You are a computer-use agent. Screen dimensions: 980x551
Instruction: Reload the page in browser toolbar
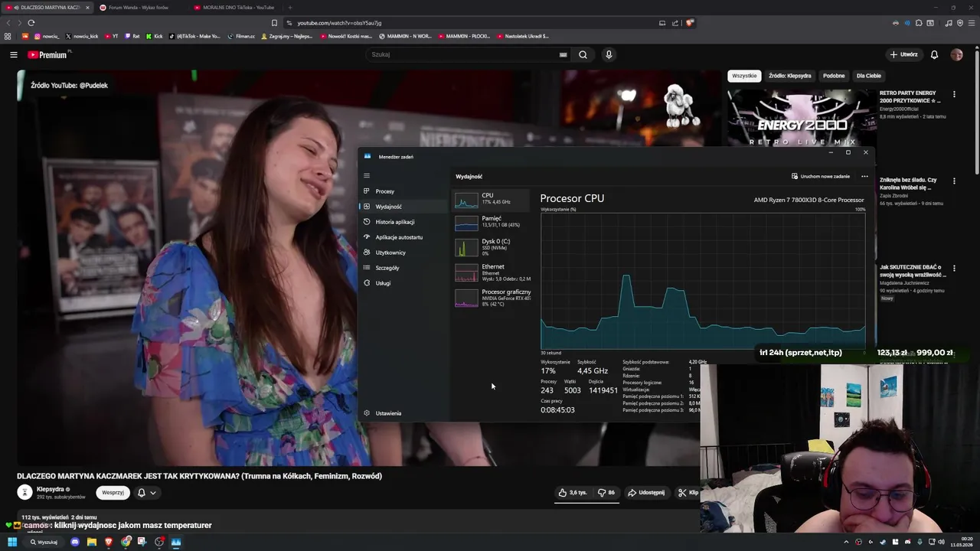(x=31, y=23)
